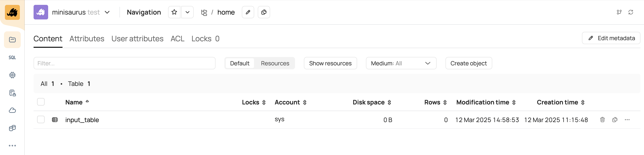Screen dimensions: 644x155
Task: Switch to the Attributes tab
Action: coord(87,39)
